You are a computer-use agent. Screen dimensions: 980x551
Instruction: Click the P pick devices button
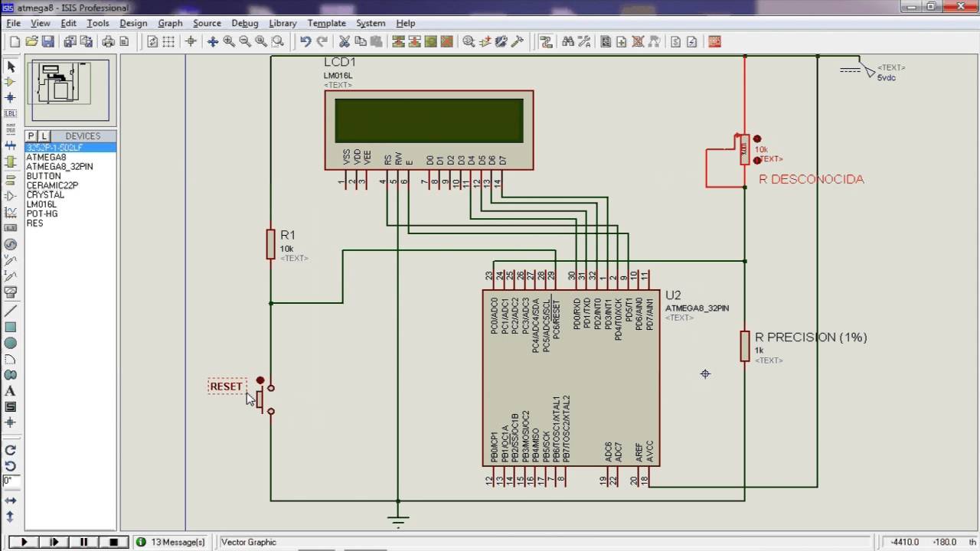coord(31,135)
